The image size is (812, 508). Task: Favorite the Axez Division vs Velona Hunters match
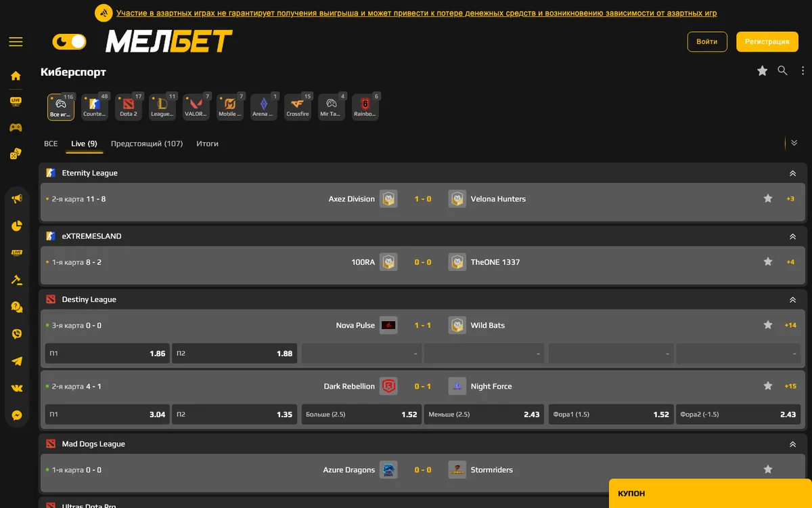point(768,198)
